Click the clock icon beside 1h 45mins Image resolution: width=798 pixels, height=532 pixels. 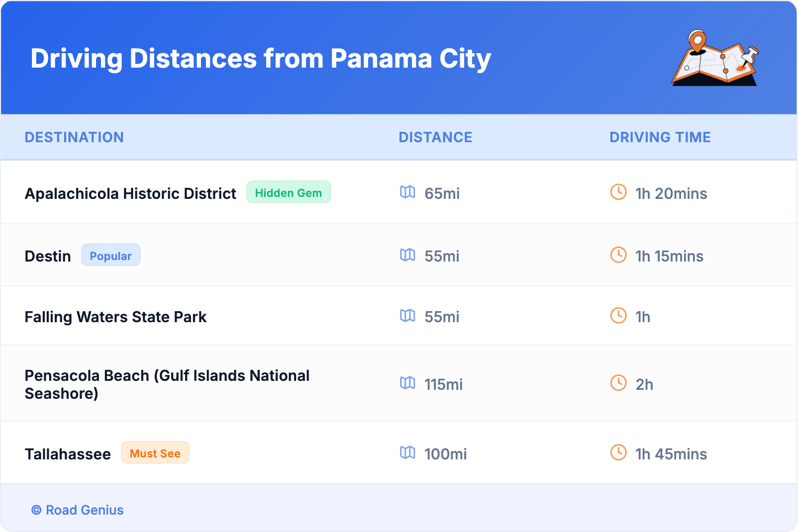[618, 452]
